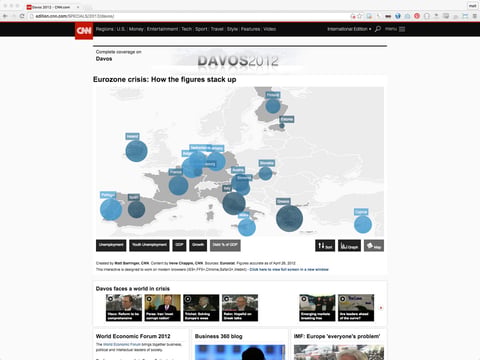Select the Portugal bubble on map
480x360 pixels.
coord(111,209)
